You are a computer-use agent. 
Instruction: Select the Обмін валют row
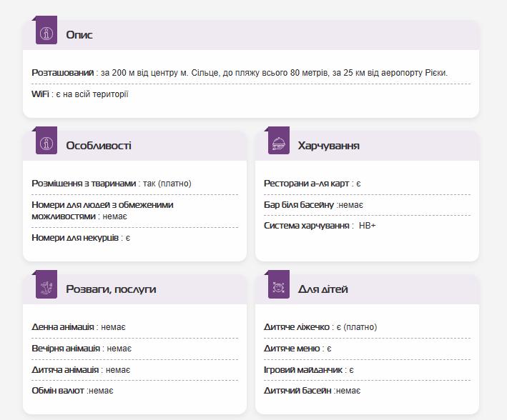(73, 391)
